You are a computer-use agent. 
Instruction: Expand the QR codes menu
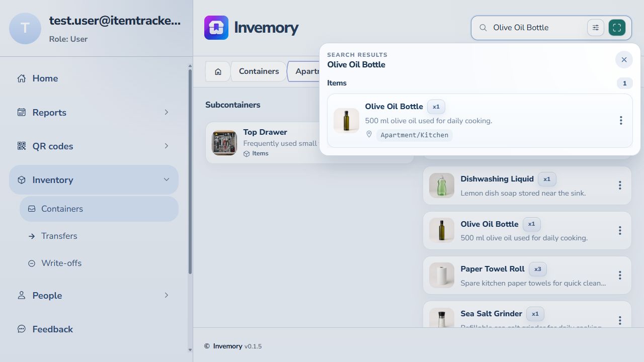[x=94, y=146]
